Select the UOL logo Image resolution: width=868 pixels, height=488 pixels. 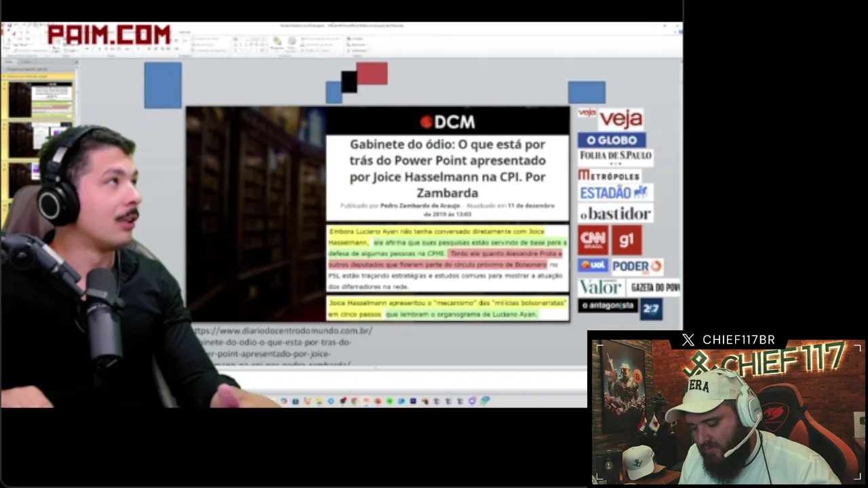point(593,265)
